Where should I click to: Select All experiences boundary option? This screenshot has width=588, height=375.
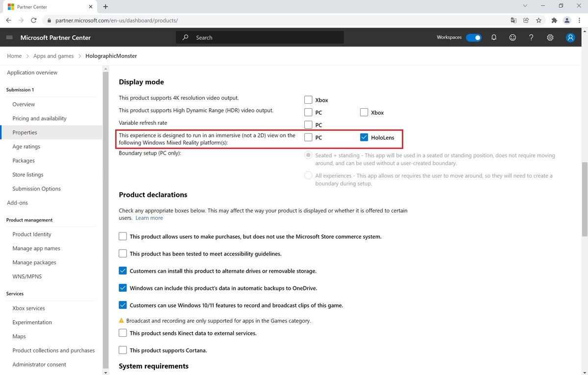[308, 175]
